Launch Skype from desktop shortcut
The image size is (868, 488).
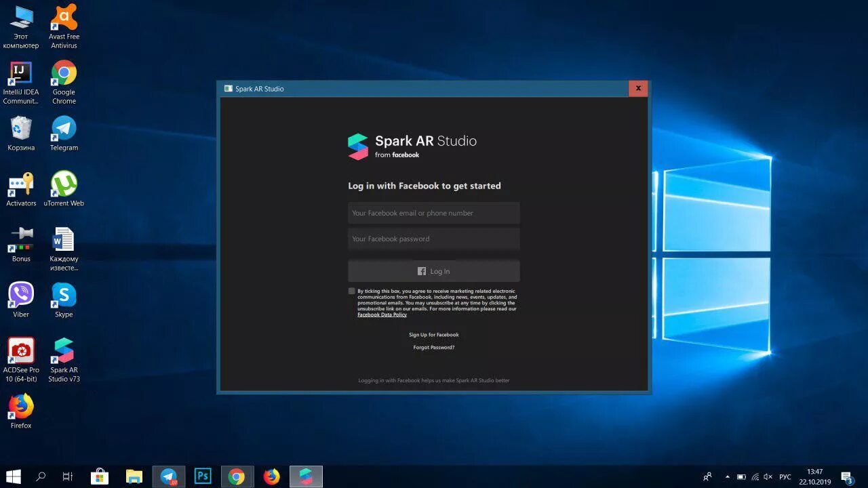click(x=64, y=300)
